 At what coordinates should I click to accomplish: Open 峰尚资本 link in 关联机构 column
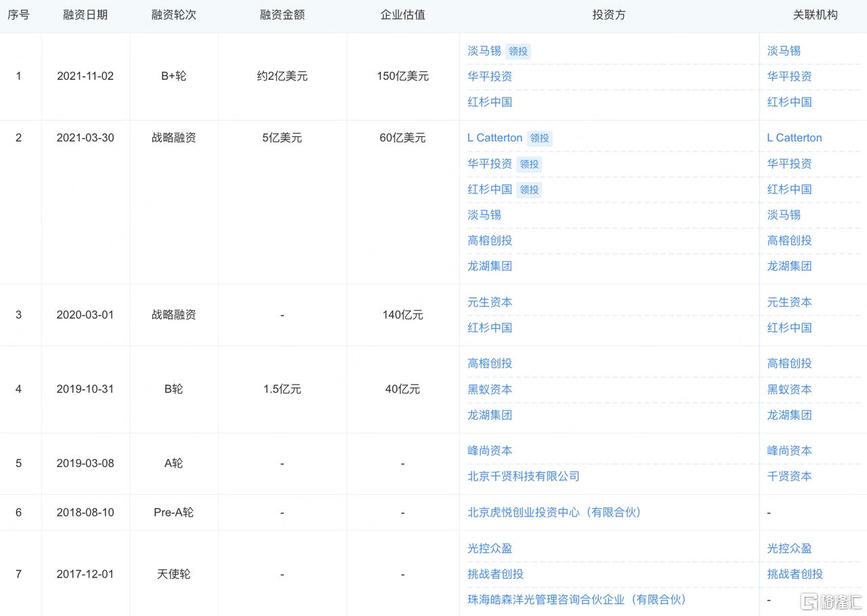[789, 452]
